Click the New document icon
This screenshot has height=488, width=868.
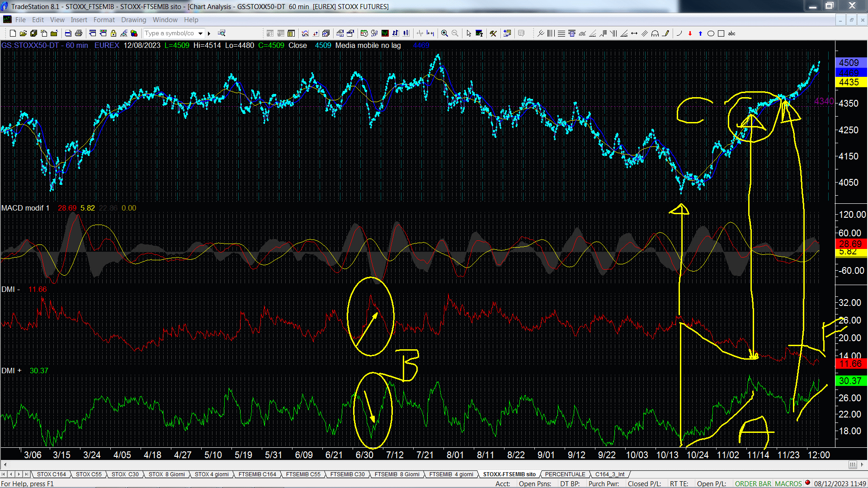[x=13, y=33]
